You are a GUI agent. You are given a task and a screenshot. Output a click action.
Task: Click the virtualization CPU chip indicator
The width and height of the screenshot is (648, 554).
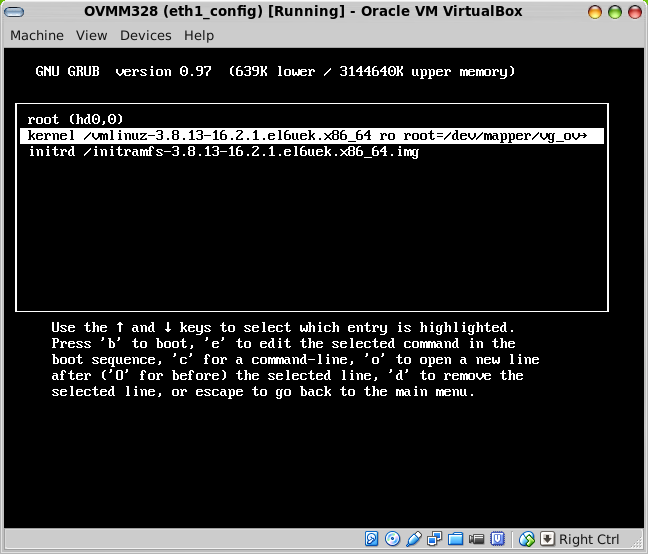[x=498, y=539]
